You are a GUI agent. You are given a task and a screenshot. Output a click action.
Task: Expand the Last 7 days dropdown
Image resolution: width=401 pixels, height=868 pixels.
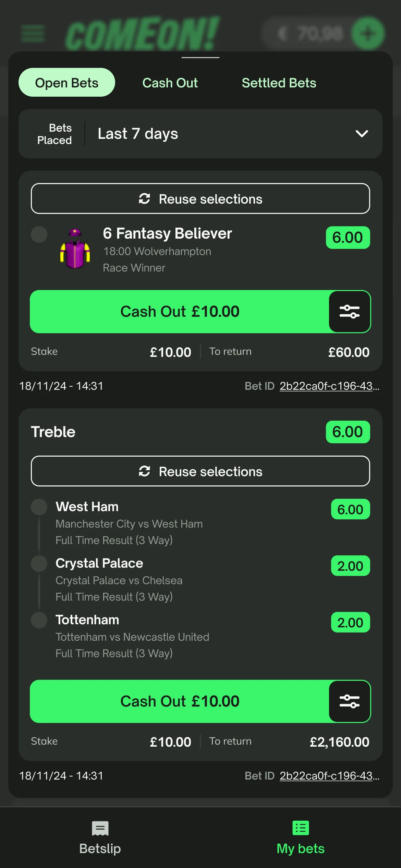(137, 134)
